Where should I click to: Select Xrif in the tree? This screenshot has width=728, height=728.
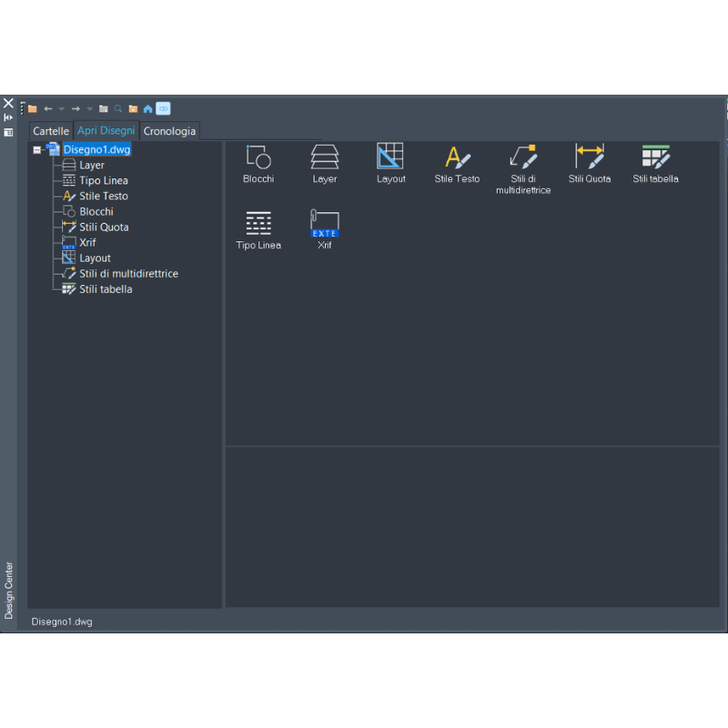tap(87, 242)
